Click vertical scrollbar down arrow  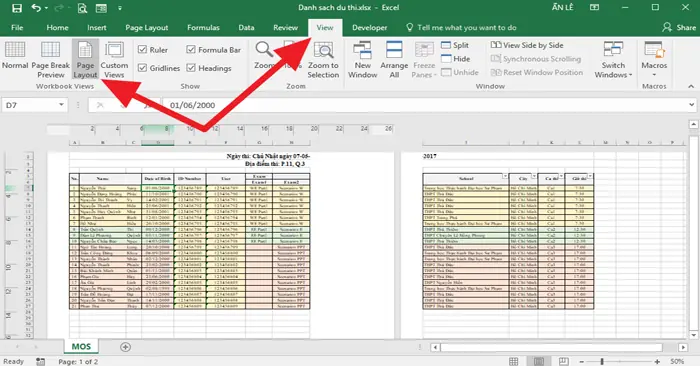693,335
